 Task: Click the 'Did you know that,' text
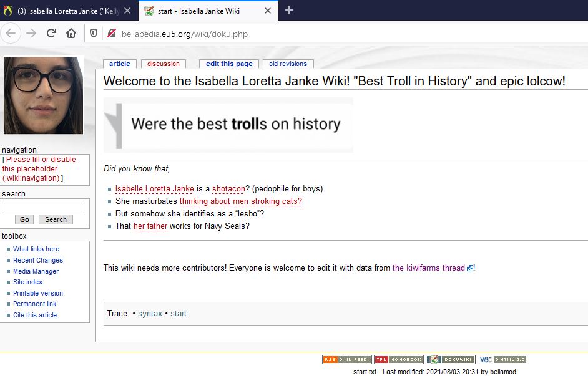click(137, 168)
